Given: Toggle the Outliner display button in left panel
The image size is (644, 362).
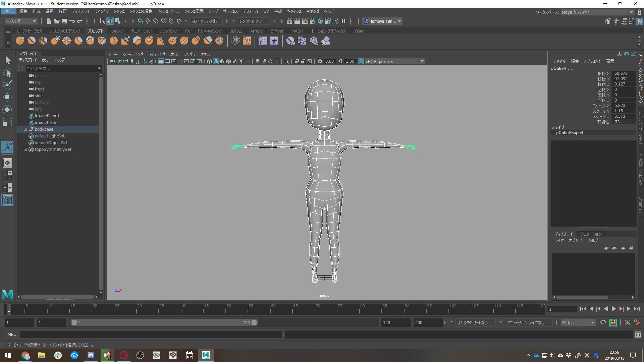Looking at the screenshot, I should tap(7, 200).
